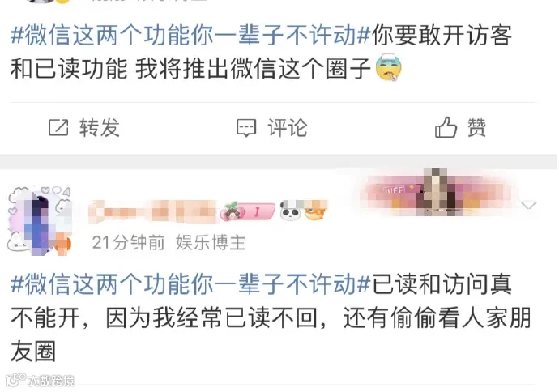
Task: Click the 21分钟前 timestamp
Action: (x=128, y=243)
